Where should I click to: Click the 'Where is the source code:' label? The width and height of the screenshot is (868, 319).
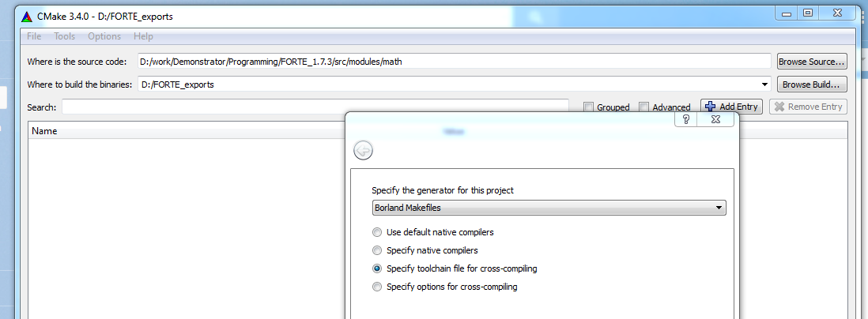click(x=77, y=62)
